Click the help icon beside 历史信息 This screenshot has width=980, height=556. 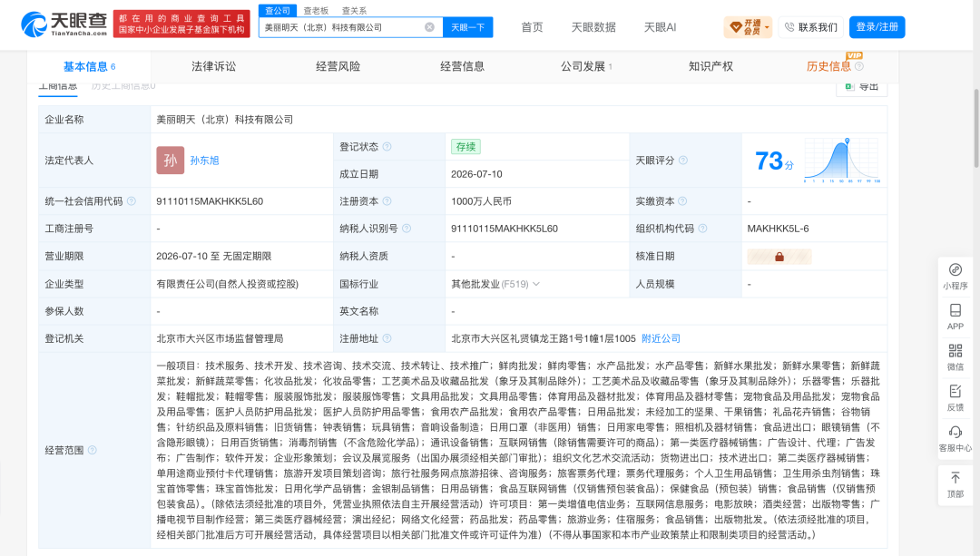point(859,66)
